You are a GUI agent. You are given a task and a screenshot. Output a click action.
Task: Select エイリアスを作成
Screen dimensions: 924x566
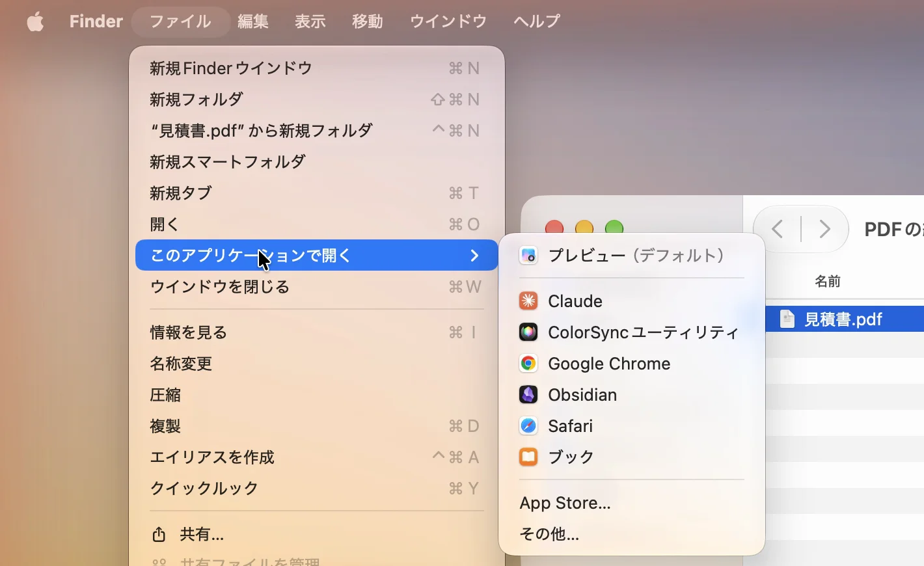point(317,457)
